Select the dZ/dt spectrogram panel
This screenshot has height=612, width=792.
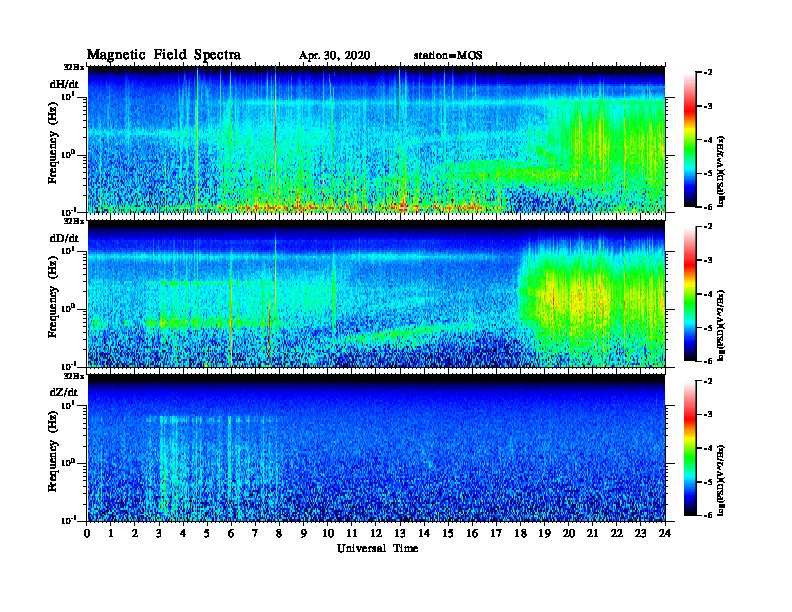pos(376,448)
